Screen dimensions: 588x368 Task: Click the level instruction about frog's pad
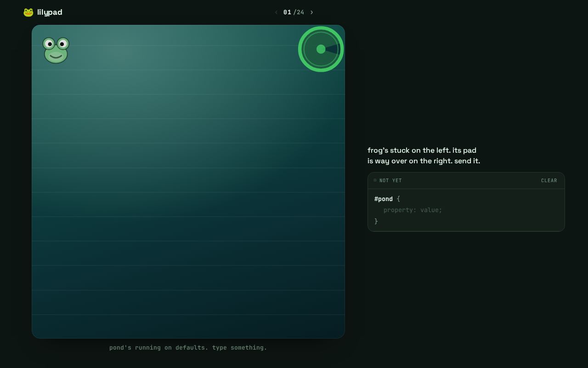click(x=424, y=155)
